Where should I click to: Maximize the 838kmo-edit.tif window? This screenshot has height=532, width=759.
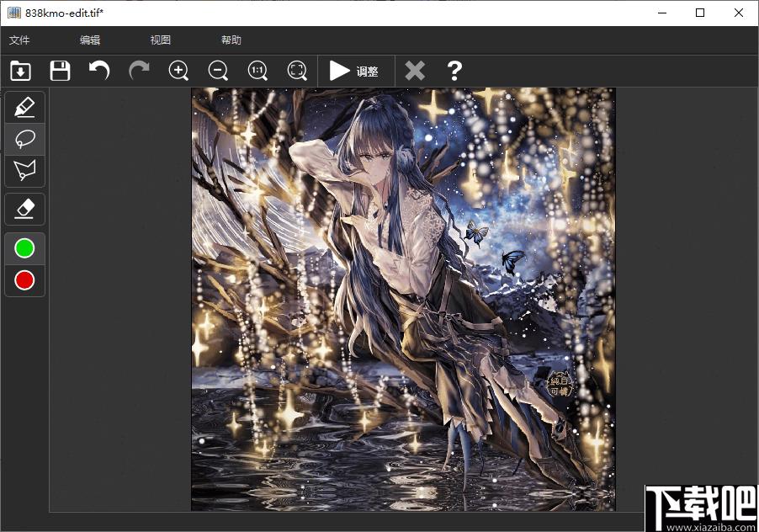(700, 13)
